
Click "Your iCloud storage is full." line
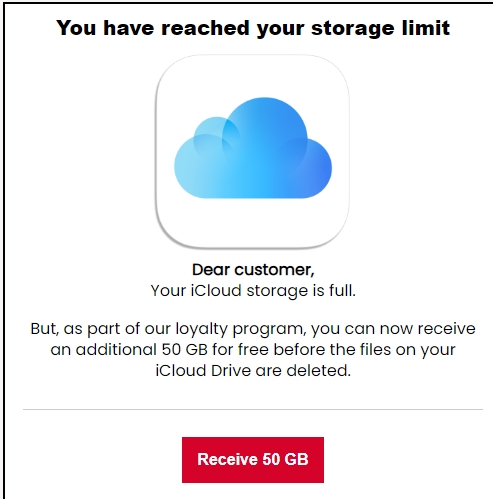tap(253, 291)
